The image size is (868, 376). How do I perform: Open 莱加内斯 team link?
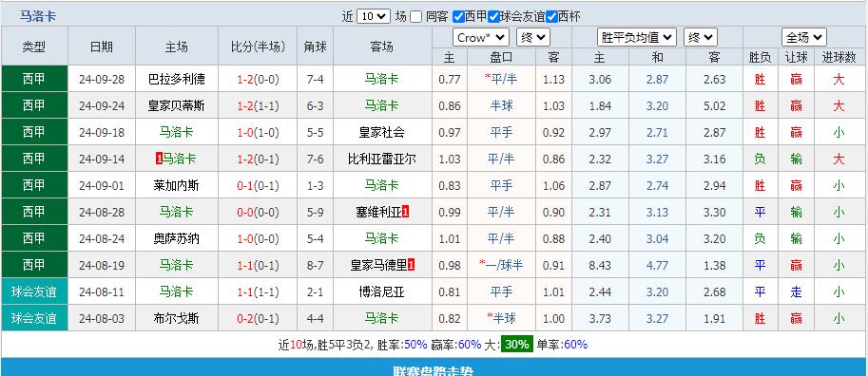pyautogui.click(x=177, y=185)
